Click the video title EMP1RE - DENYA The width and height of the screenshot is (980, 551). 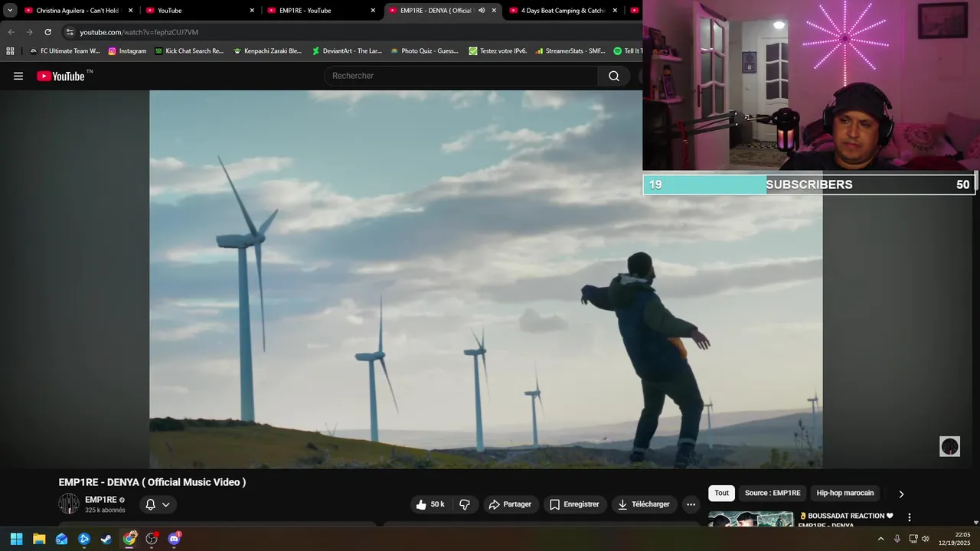tap(152, 482)
